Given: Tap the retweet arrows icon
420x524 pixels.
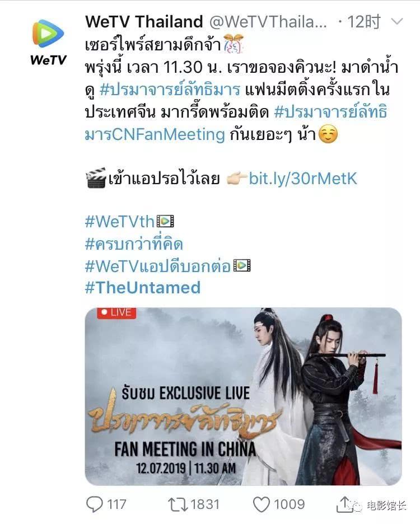Looking at the screenshot, I should (x=178, y=504).
